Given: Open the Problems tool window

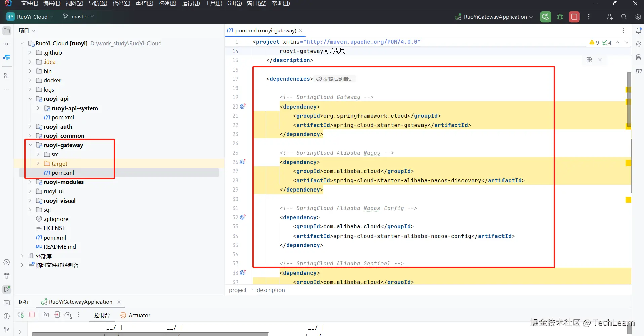Looking at the screenshot, I should (x=7, y=316).
